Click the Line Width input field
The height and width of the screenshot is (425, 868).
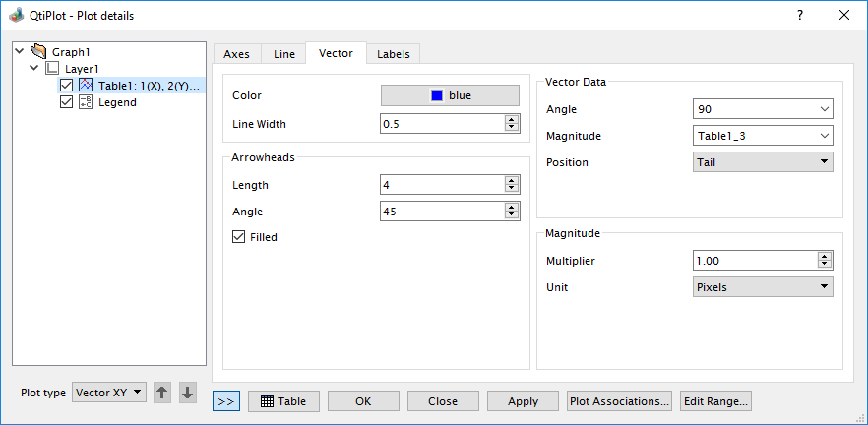[441, 124]
